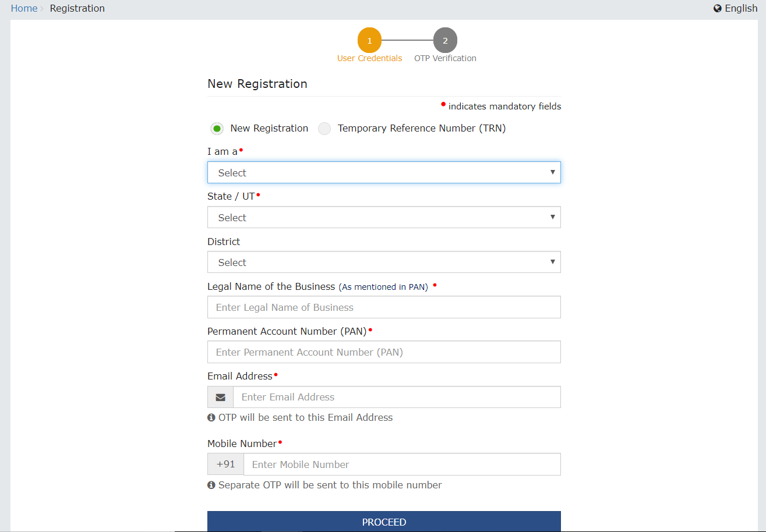
Task: Click 'Separate OTP will be sent' note
Action: pyautogui.click(x=330, y=485)
